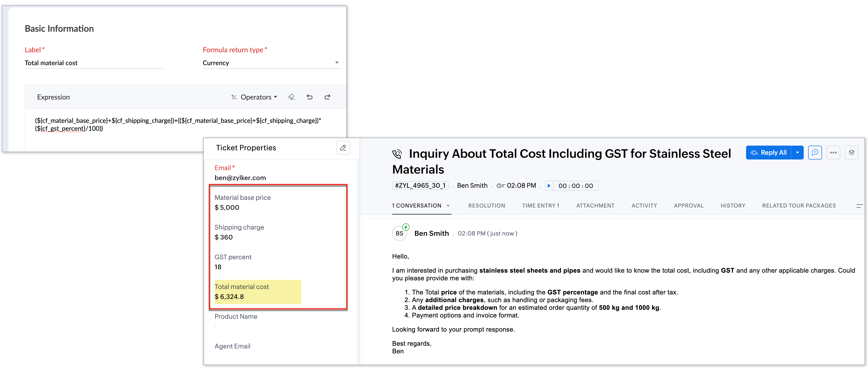
Task: Click the edit pencil in Ticket Properties
Action: tap(343, 148)
